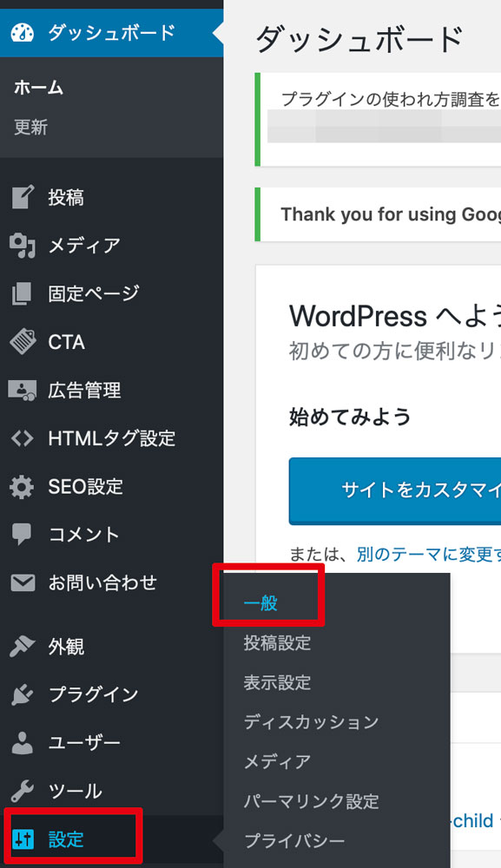Select 一般 in the settings flyout
501x868 pixels.
260,603
